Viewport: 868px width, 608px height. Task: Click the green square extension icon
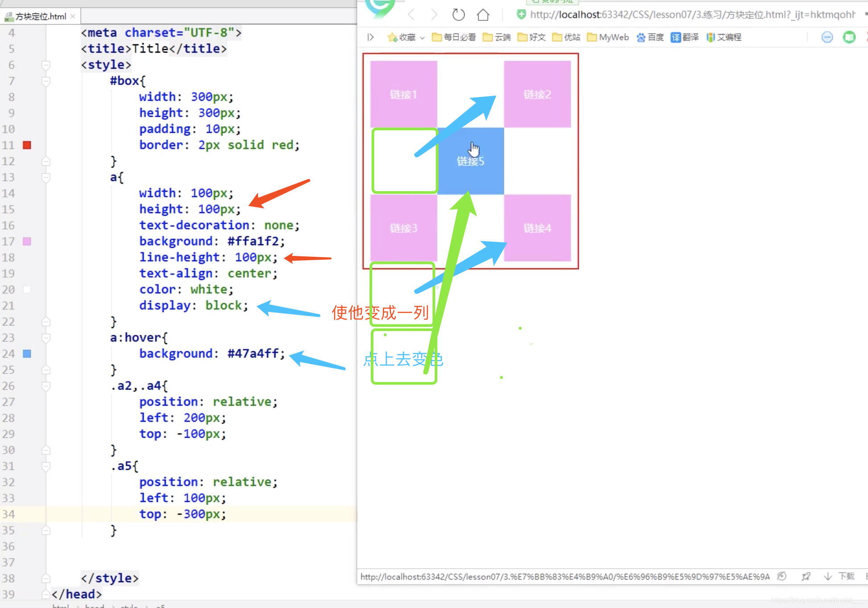[849, 37]
